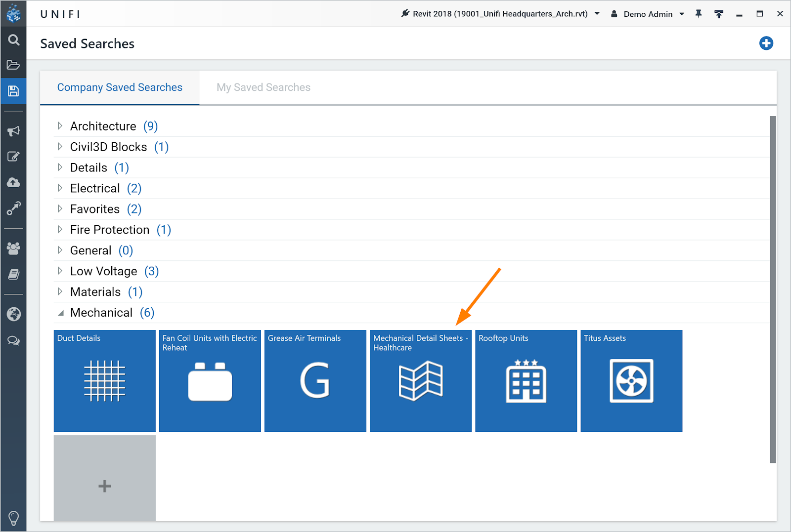This screenshot has width=791, height=532.
Task: Expand the Fire Protection group
Action: 60,230
